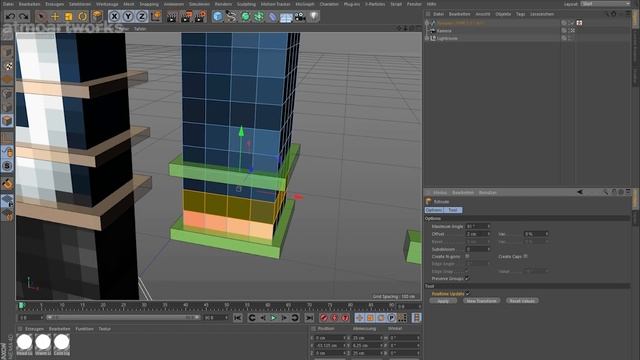
Task: Click the Reset Values button
Action: (522, 301)
